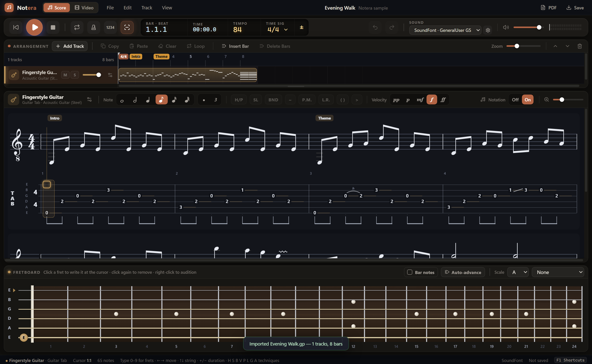Open track mixer settings in arrangement row

point(110,75)
